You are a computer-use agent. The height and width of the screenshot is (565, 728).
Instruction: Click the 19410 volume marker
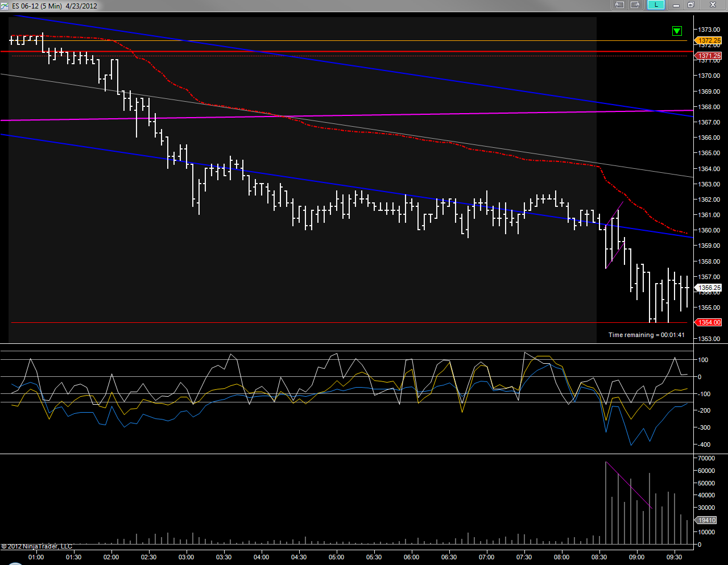pos(706,520)
